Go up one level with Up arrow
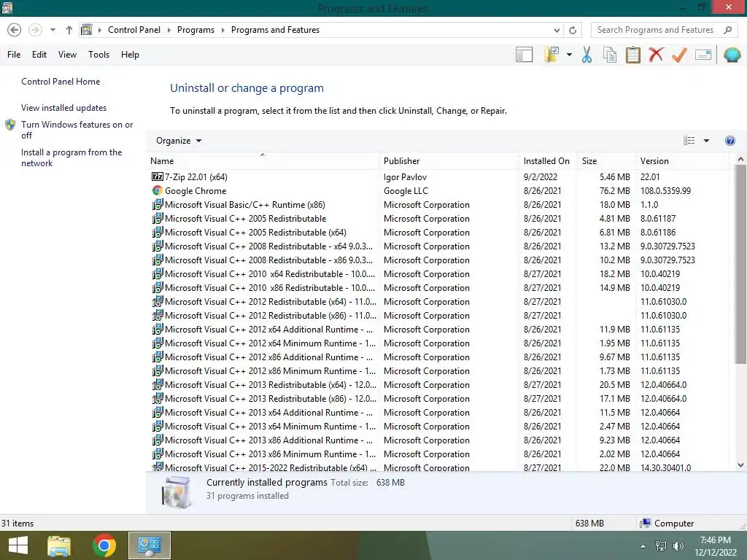Viewport: 747px width, 560px height. [69, 30]
